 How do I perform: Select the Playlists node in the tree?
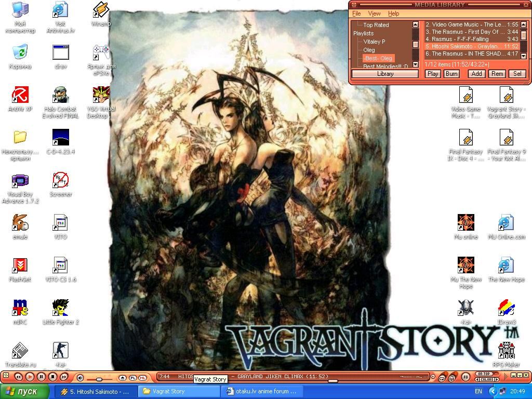[x=363, y=33]
